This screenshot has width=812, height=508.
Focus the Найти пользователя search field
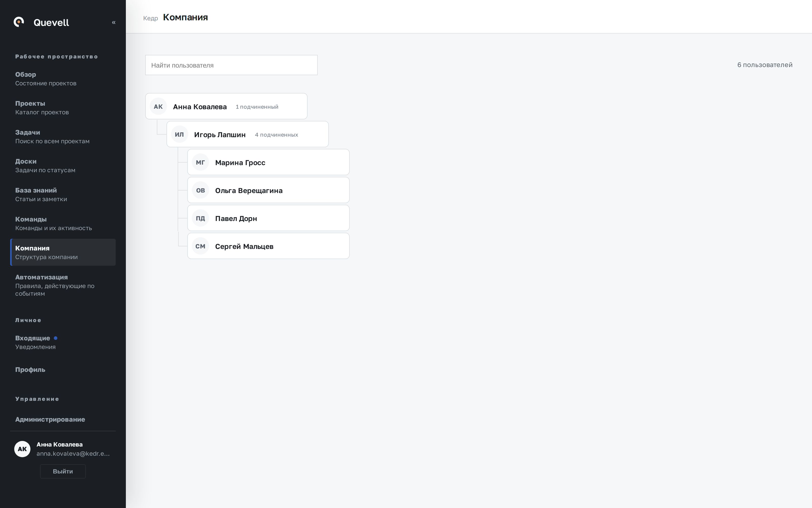click(x=231, y=65)
